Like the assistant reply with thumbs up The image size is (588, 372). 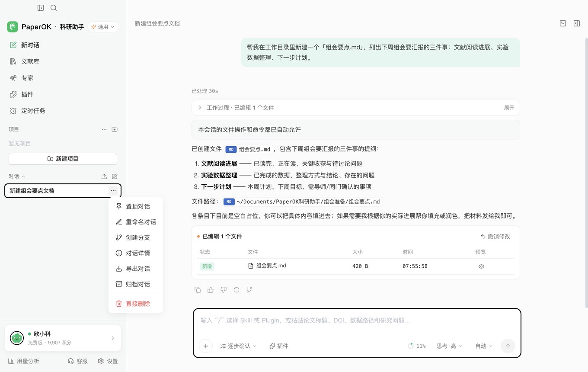(x=211, y=290)
